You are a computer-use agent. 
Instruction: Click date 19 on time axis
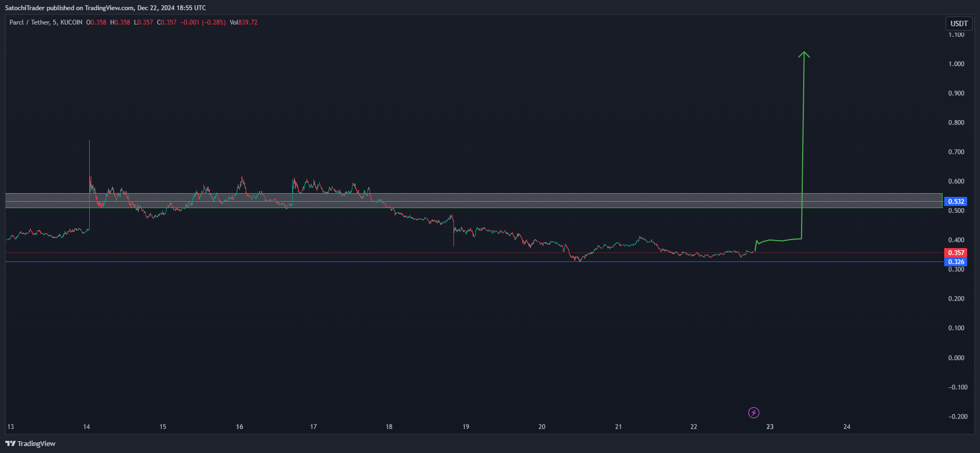pyautogui.click(x=466, y=427)
